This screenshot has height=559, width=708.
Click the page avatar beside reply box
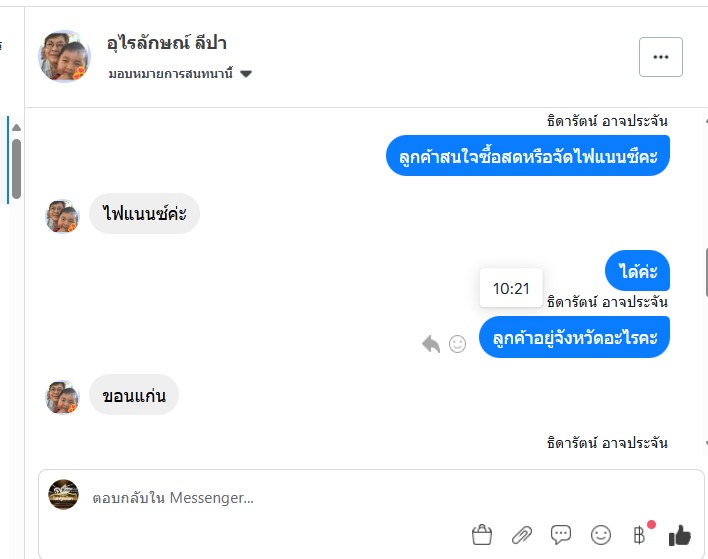(x=63, y=495)
